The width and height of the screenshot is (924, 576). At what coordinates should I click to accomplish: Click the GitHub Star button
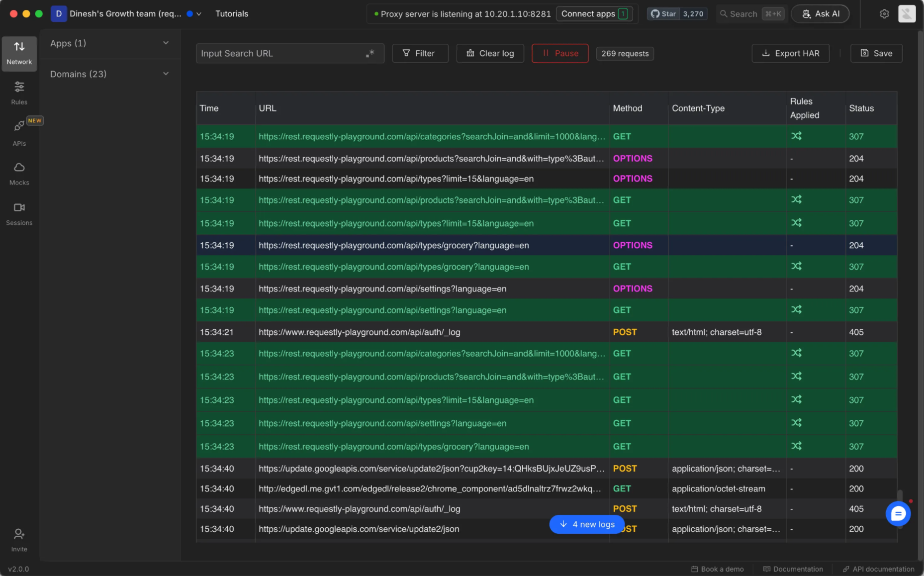(x=664, y=14)
